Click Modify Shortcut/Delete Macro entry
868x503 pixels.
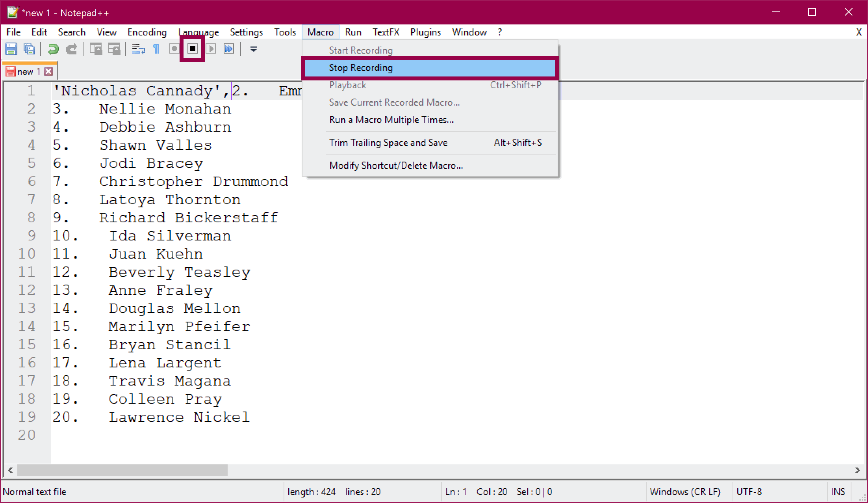(396, 166)
